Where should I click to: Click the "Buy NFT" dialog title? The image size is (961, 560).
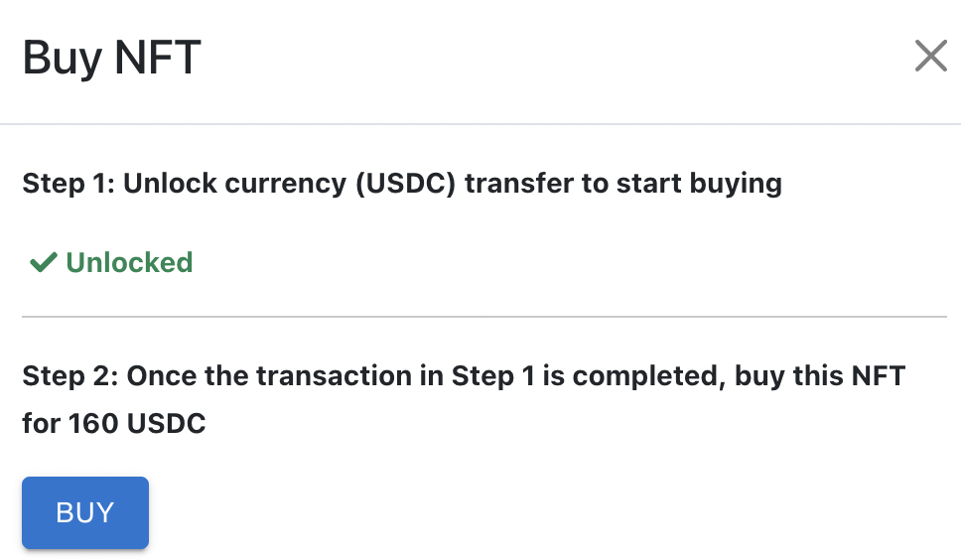coord(111,58)
